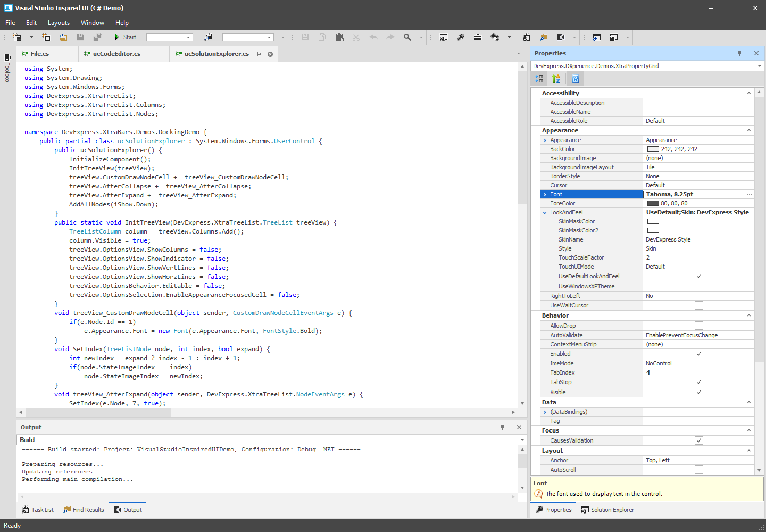Expand the Font property row
Screen dimensions: 766x532
(545, 195)
